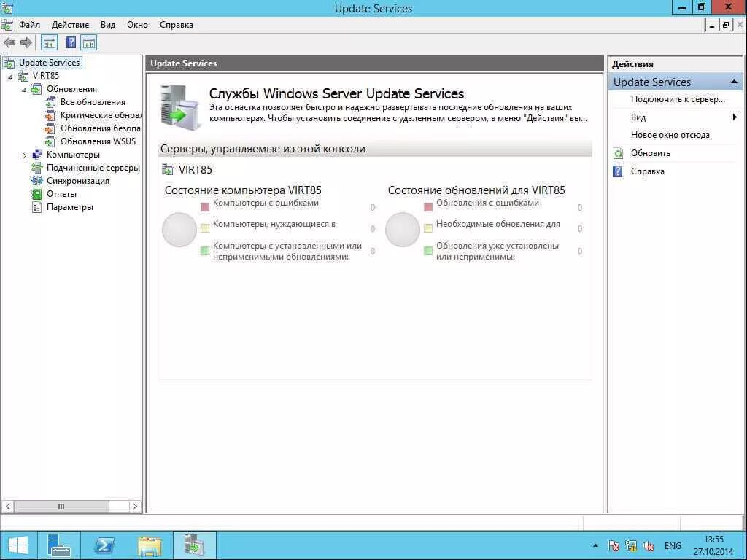The image size is (747, 560).
Task: Open the Вид menu in menu bar
Action: [x=108, y=25]
